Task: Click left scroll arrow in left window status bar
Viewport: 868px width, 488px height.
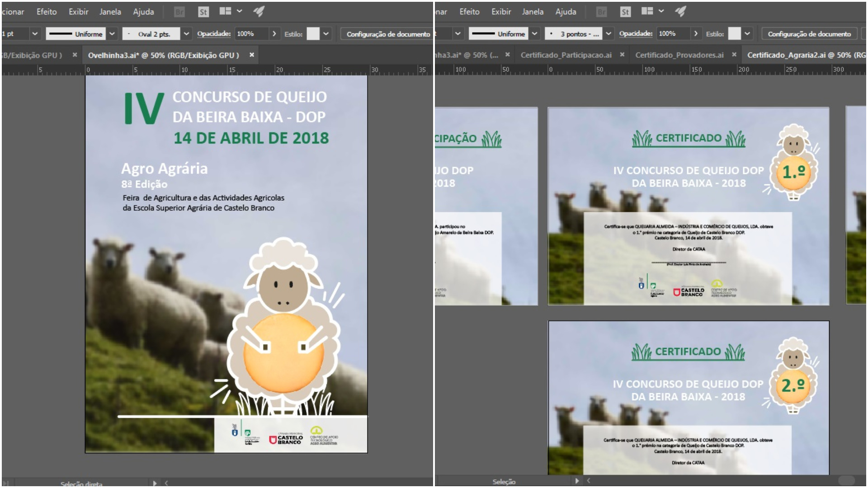Action: coord(166,483)
